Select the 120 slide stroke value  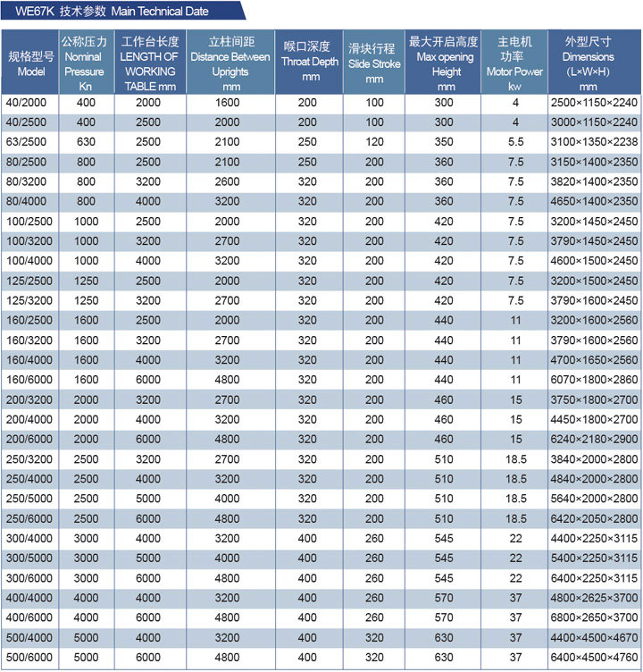point(374,142)
